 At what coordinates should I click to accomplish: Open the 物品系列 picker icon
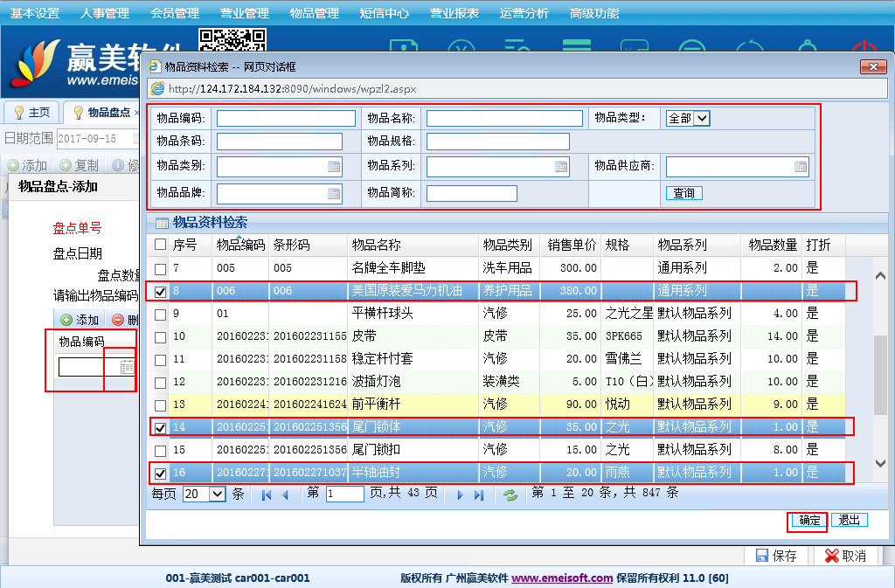[x=561, y=167]
